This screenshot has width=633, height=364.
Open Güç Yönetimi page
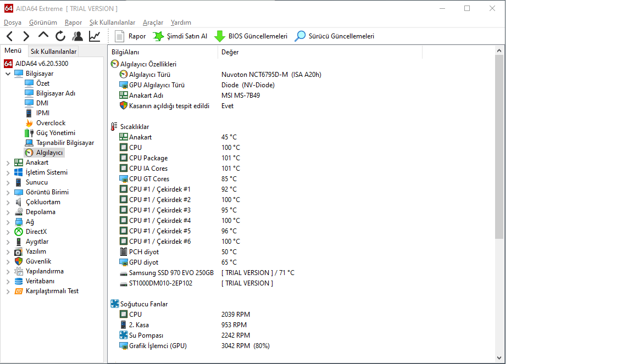pos(55,133)
